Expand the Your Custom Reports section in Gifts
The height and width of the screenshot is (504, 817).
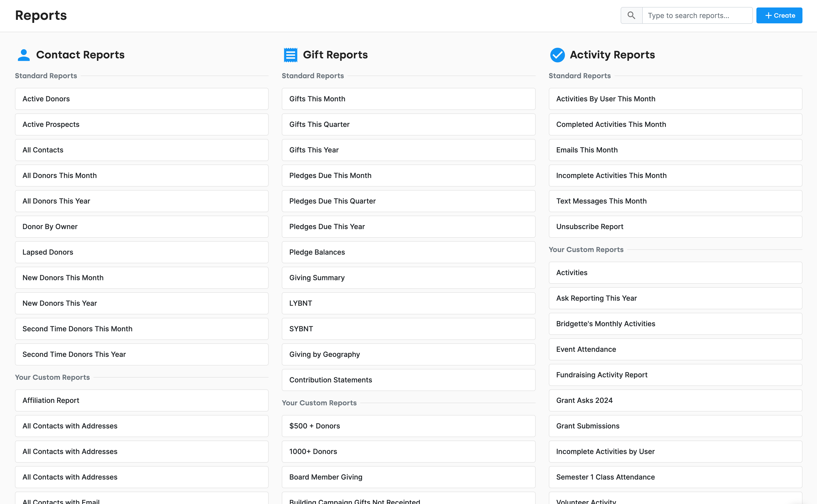tap(319, 402)
